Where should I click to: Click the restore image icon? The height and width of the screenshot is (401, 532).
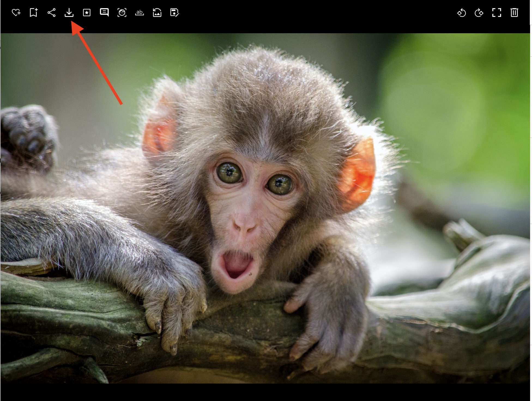(x=157, y=13)
